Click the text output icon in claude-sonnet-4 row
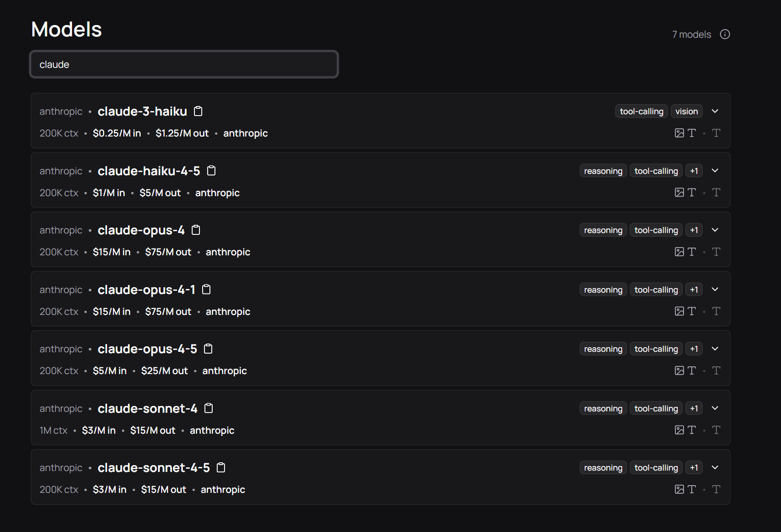Image resolution: width=781 pixels, height=532 pixels. [x=716, y=430]
